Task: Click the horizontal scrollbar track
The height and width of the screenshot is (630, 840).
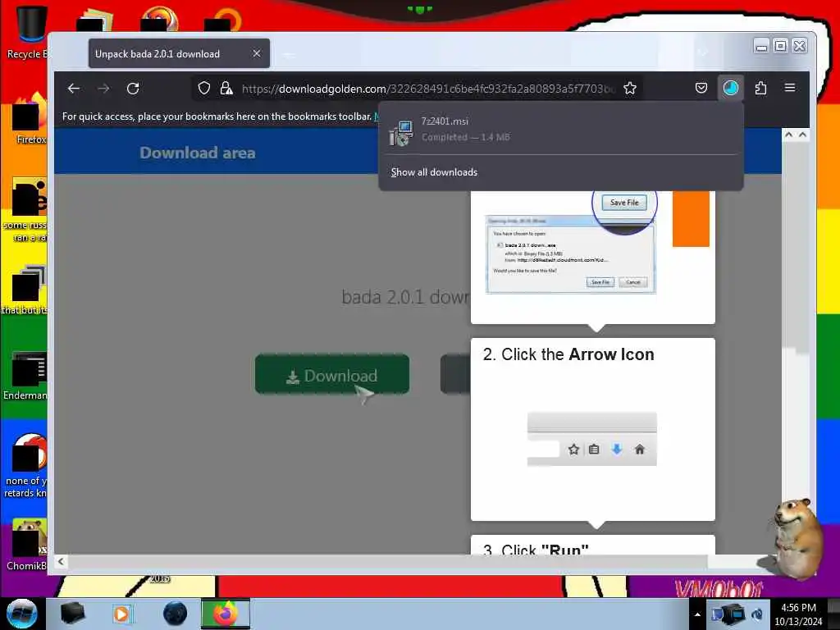Action: click(x=387, y=561)
